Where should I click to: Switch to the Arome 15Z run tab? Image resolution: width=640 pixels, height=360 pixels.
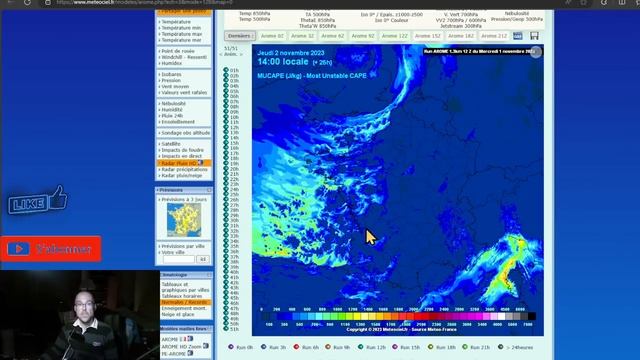[428, 36]
